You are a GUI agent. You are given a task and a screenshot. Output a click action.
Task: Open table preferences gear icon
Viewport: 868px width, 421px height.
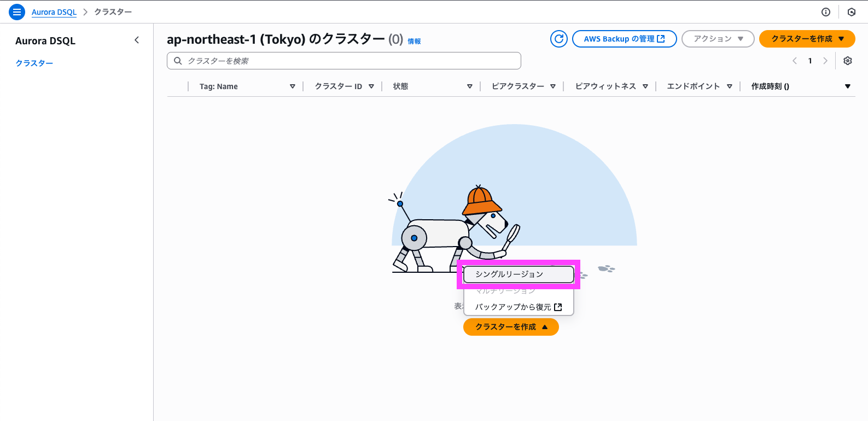[x=848, y=61]
